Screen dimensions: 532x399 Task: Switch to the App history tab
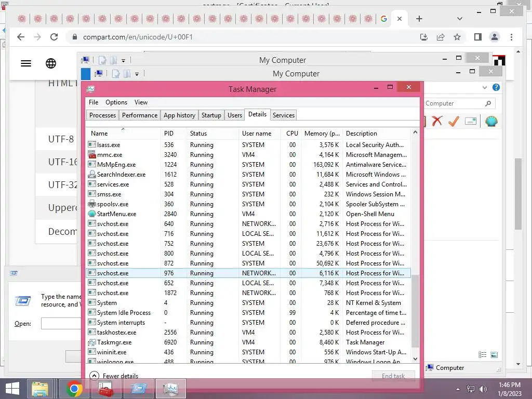179,115
